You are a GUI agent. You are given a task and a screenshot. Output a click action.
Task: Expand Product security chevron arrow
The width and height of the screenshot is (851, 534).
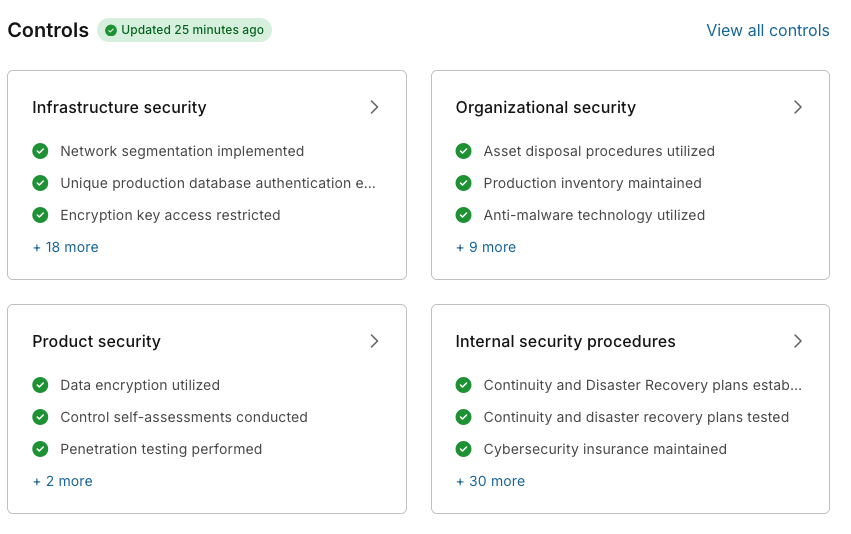[x=374, y=341]
